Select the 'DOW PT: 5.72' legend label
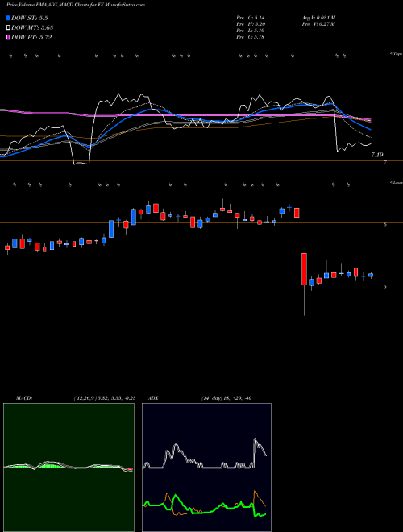This screenshot has height=532, width=403. point(31,37)
